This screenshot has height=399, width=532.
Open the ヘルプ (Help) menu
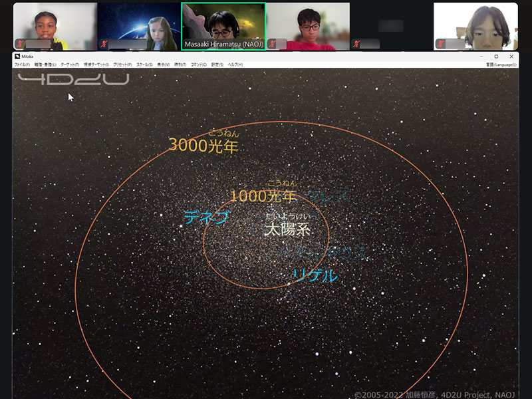tap(235, 65)
